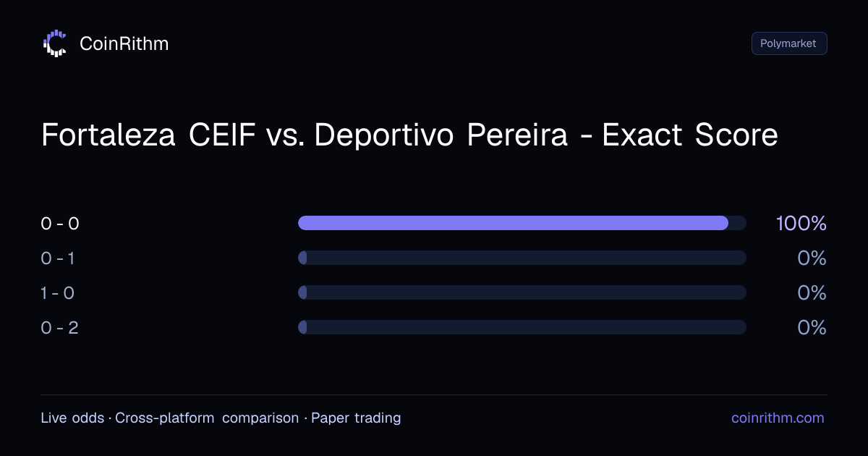
Task: Open the coinrithm.com link
Action: coord(778,418)
